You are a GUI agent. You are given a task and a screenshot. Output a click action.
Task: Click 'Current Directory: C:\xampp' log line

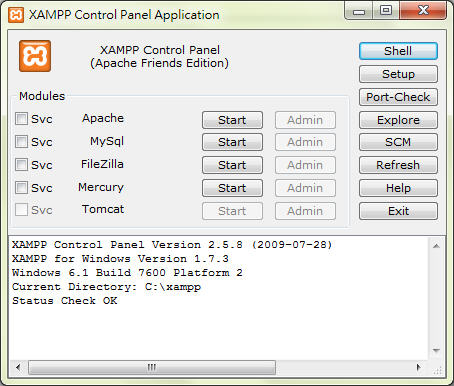coord(107,287)
